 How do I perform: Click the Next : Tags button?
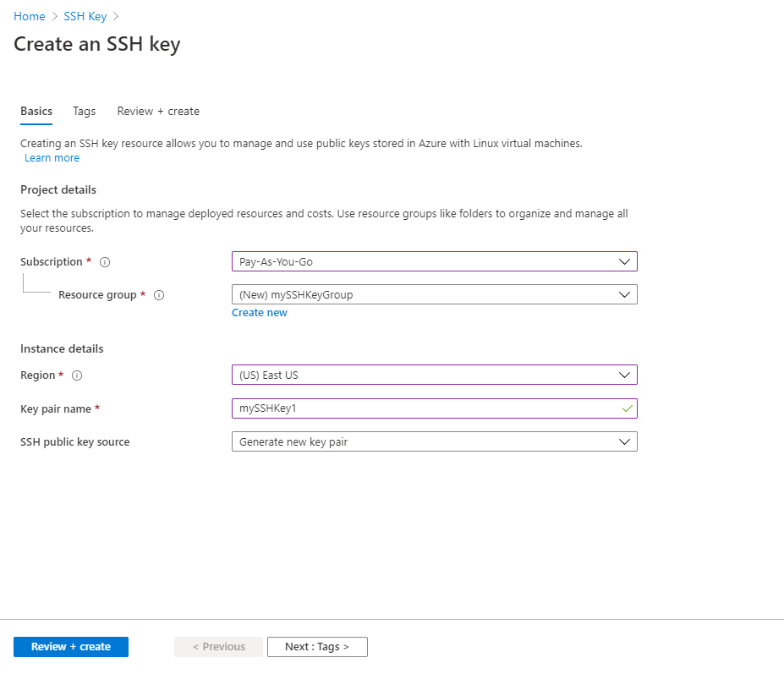(x=317, y=647)
